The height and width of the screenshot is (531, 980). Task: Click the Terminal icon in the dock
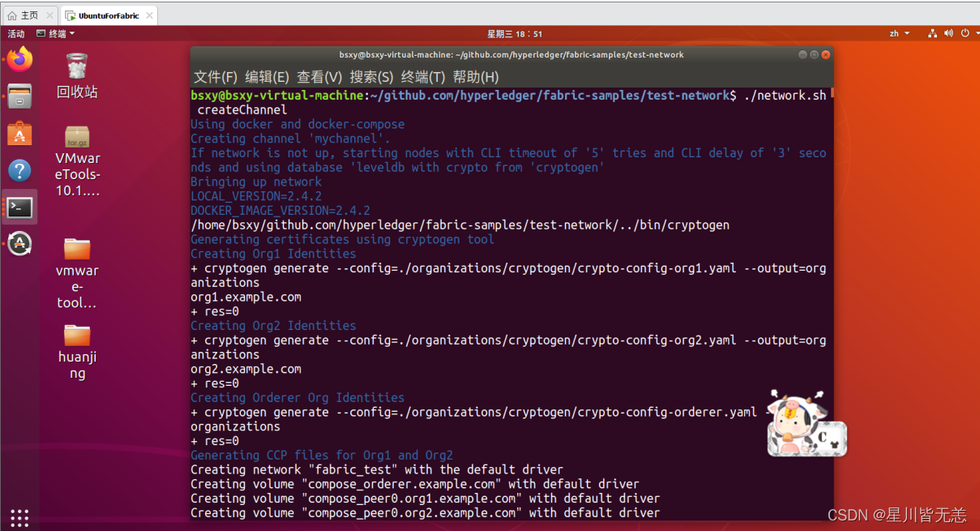pos(19,208)
